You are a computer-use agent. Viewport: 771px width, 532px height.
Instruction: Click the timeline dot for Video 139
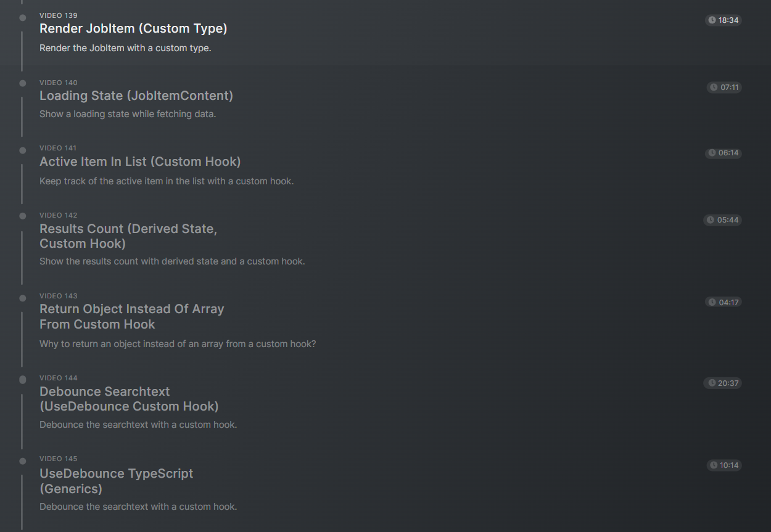(23, 18)
